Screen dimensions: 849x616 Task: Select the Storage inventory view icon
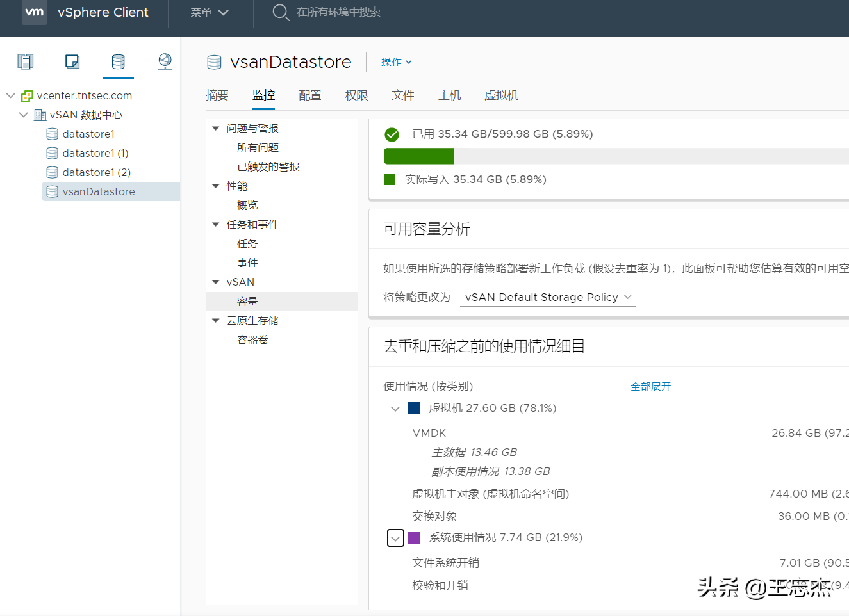click(119, 61)
